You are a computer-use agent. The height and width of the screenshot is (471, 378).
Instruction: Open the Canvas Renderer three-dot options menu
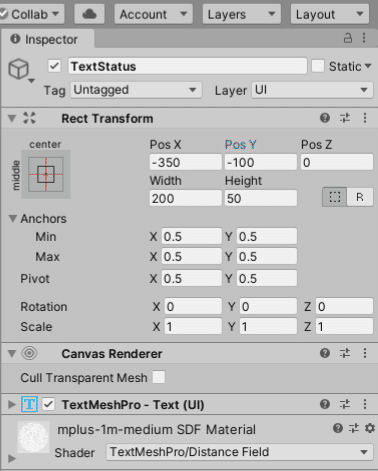(x=365, y=353)
